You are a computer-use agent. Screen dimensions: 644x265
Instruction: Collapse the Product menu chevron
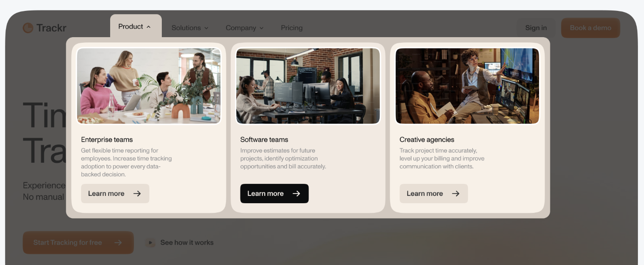pyautogui.click(x=148, y=27)
